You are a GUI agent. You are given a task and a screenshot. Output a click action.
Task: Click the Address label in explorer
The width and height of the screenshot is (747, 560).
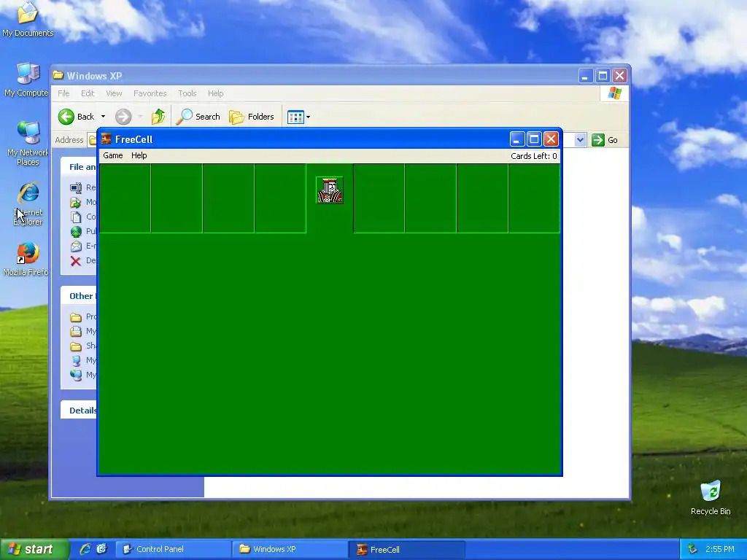tap(69, 140)
